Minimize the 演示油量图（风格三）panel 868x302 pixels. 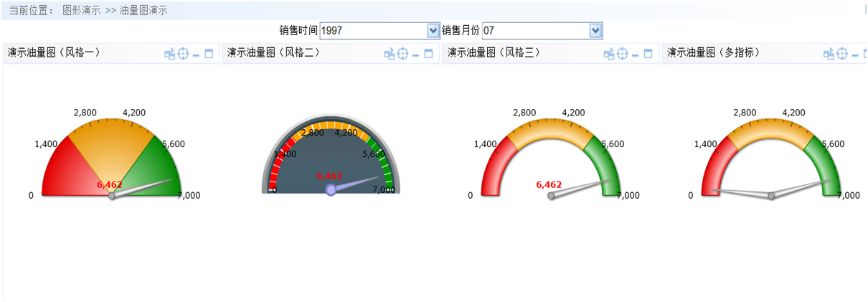(635, 55)
